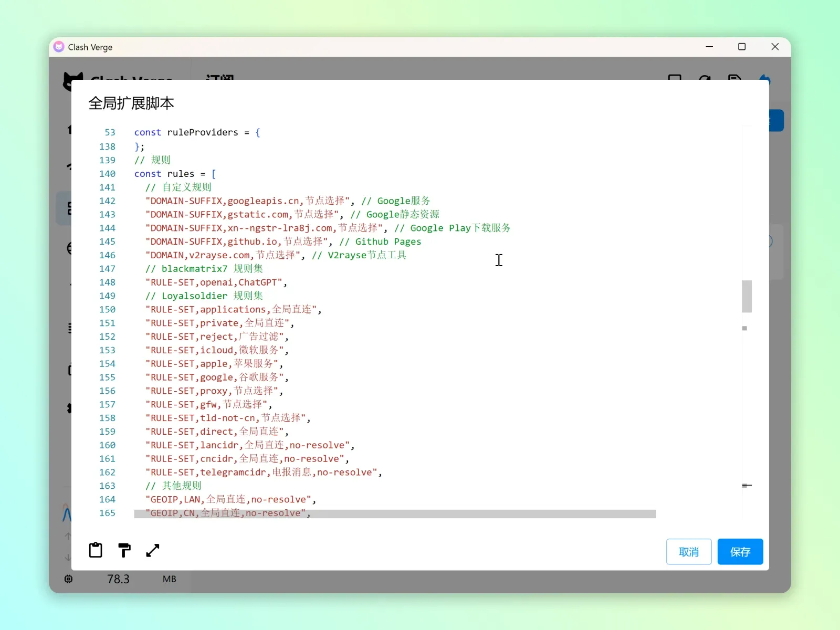Click the 'RULE-SET,applications,全局直连' line

click(x=234, y=310)
